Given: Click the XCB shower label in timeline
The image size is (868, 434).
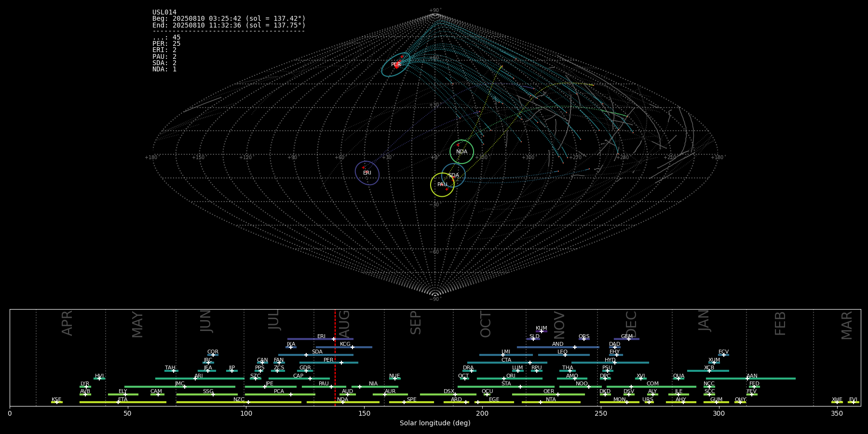Looking at the screenshot, I should click(x=709, y=368).
